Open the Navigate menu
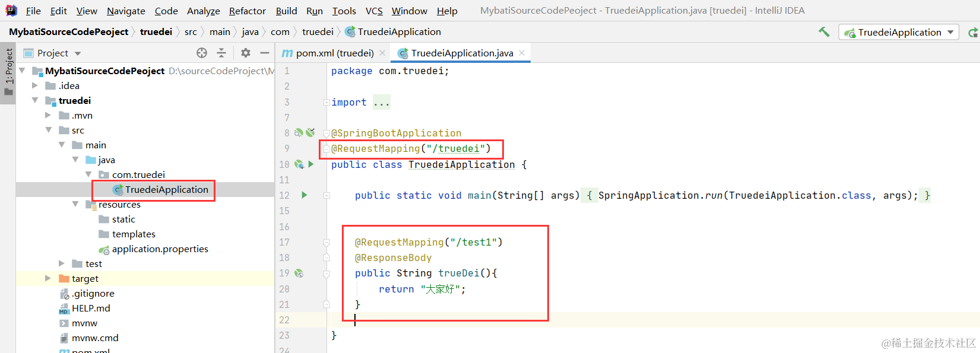 click(126, 11)
